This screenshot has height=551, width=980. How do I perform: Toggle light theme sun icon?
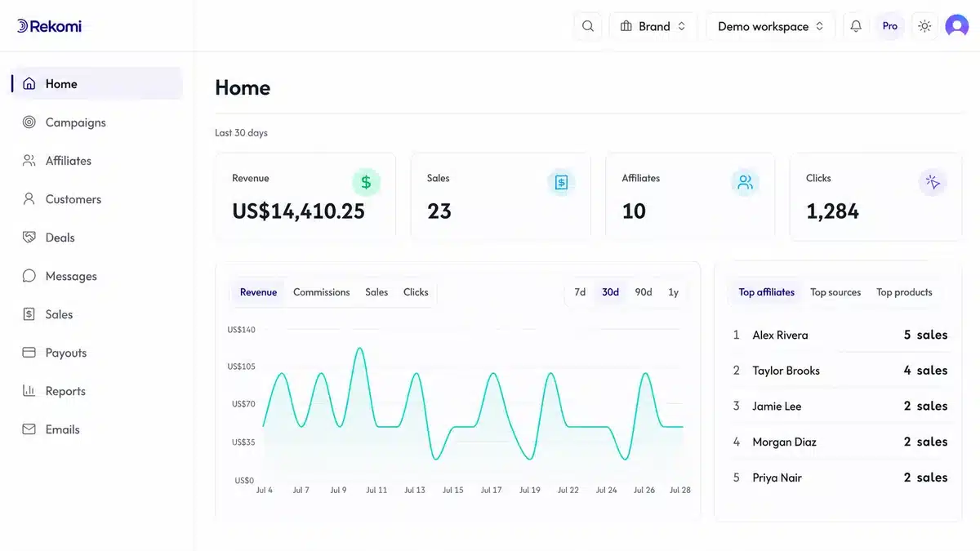[924, 26]
